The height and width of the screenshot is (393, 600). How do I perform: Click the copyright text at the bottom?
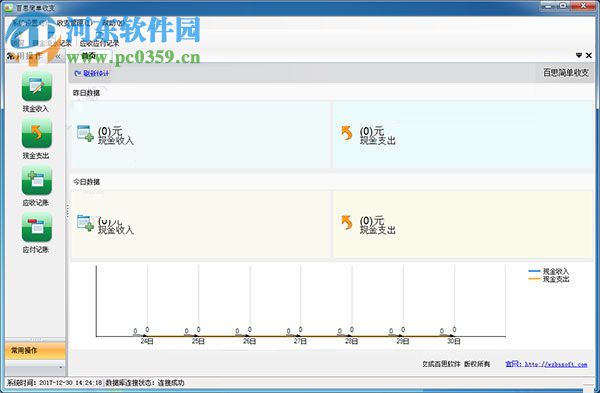456,364
